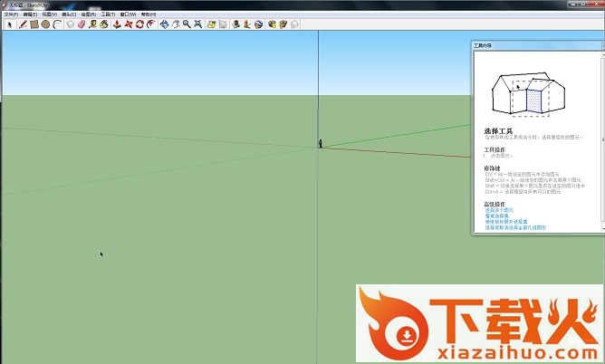This screenshot has height=364, width=605.
Task: Select the arrow Select tool
Action: 9,24
